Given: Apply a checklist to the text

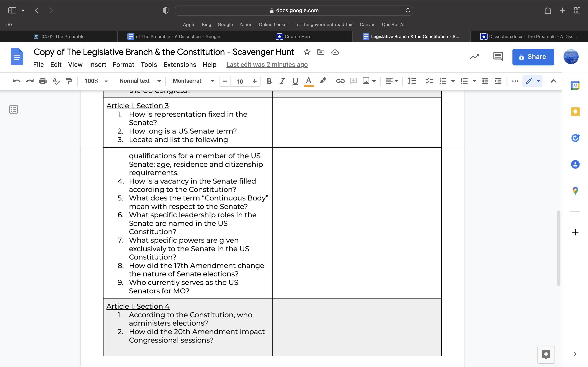Looking at the screenshot, I should pyautogui.click(x=429, y=81).
